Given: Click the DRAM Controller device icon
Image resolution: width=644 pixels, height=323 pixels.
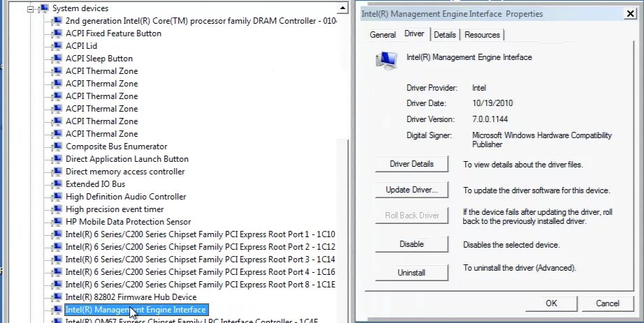Looking at the screenshot, I should (x=57, y=21).
